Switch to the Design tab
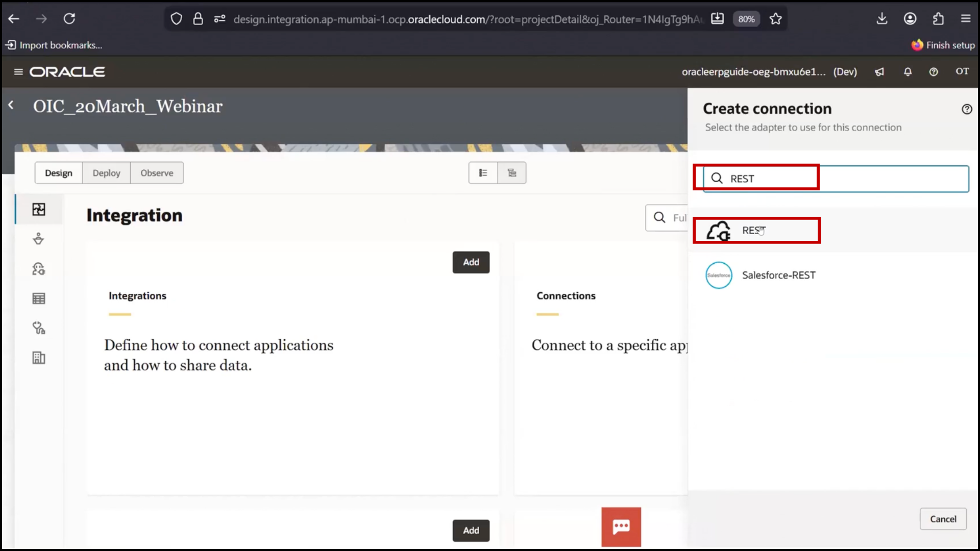The height and width of the screenshot is (551, 980). (x=59, y=173)
